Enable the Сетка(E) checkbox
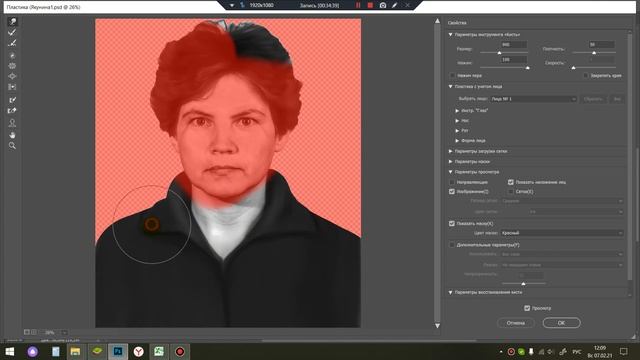The image size is (640, 360). pos(511,191)
